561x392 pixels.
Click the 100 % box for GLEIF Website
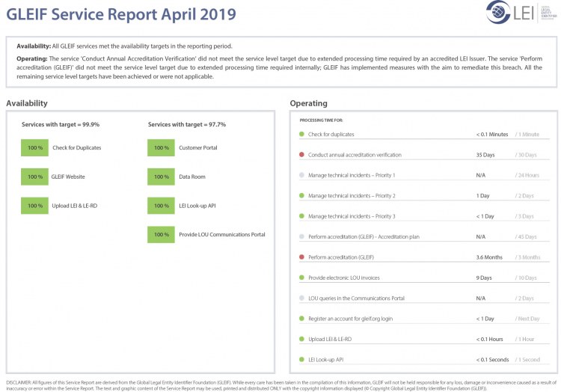click(34, 177)
